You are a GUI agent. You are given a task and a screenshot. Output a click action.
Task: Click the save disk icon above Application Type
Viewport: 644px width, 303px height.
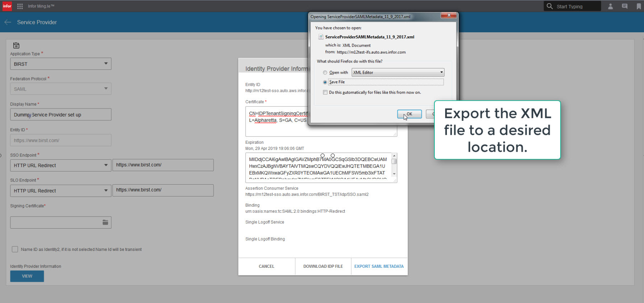point(16,45)
